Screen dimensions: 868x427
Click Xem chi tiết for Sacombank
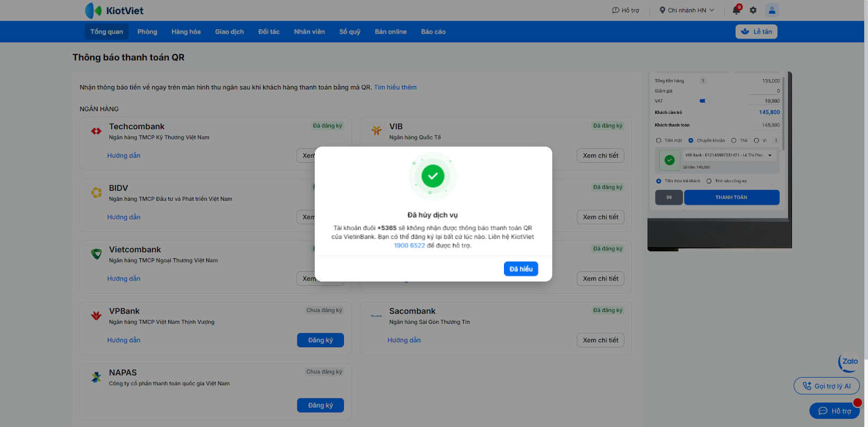tap(601, 340)
